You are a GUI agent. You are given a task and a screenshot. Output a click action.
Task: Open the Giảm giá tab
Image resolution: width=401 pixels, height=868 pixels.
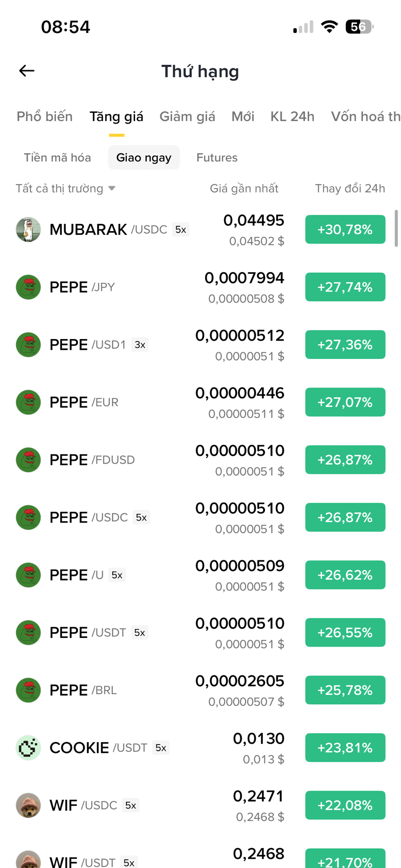click(187, 117)
